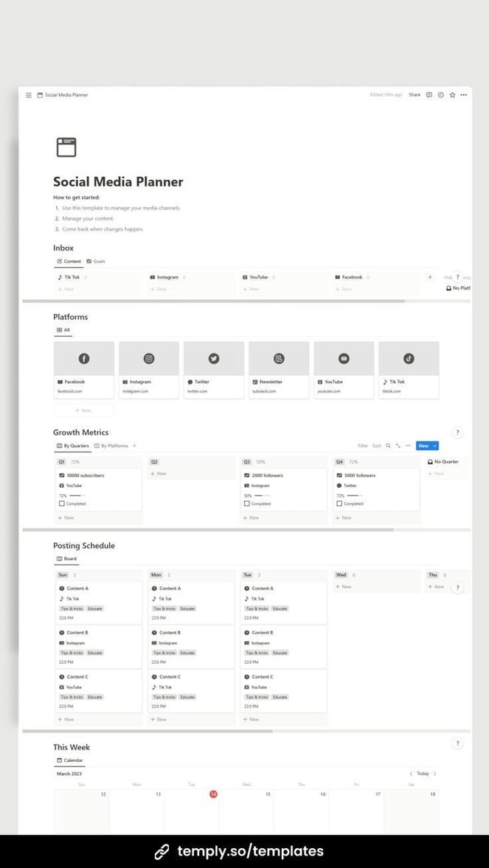Switch to the Goals tab in Inbox
Screen dimensions: 489x868
[96, 262]
